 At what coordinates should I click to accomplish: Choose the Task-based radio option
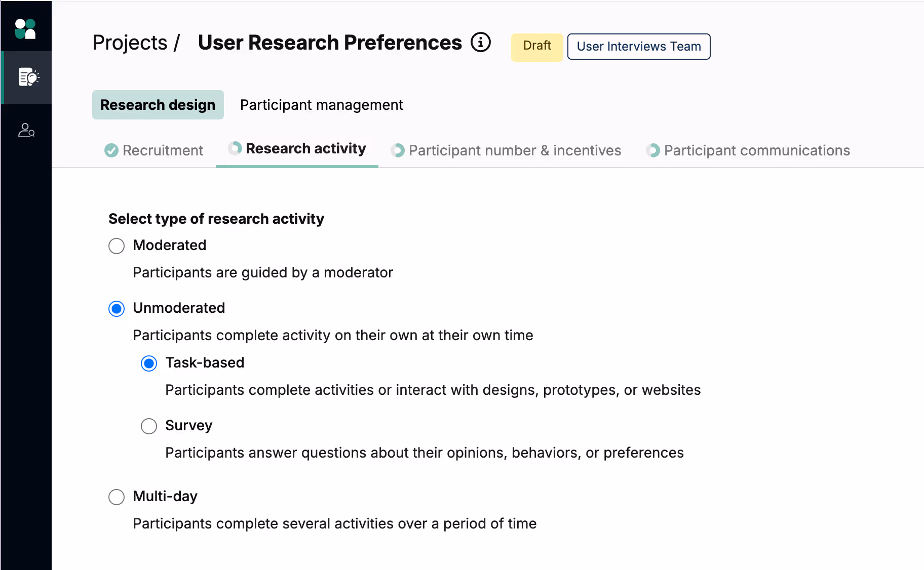pyautogui.click(x=149, y=363)
